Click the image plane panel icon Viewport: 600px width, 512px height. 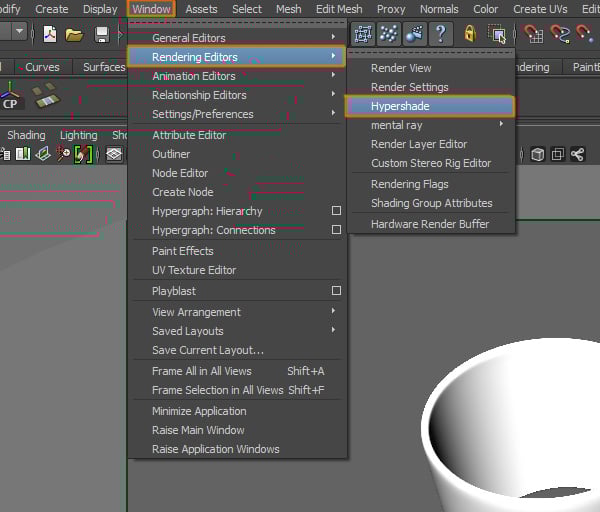pyautogui.click(x=43, y=154)
